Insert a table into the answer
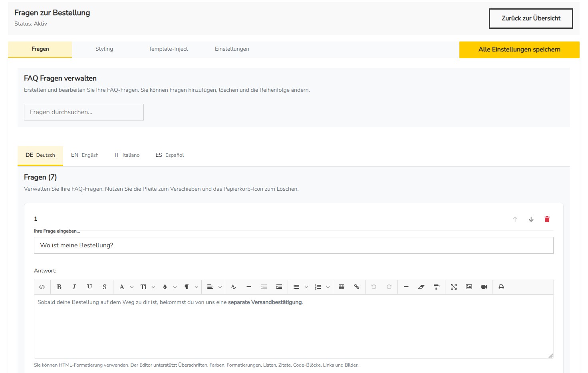 tap(342, 287)
